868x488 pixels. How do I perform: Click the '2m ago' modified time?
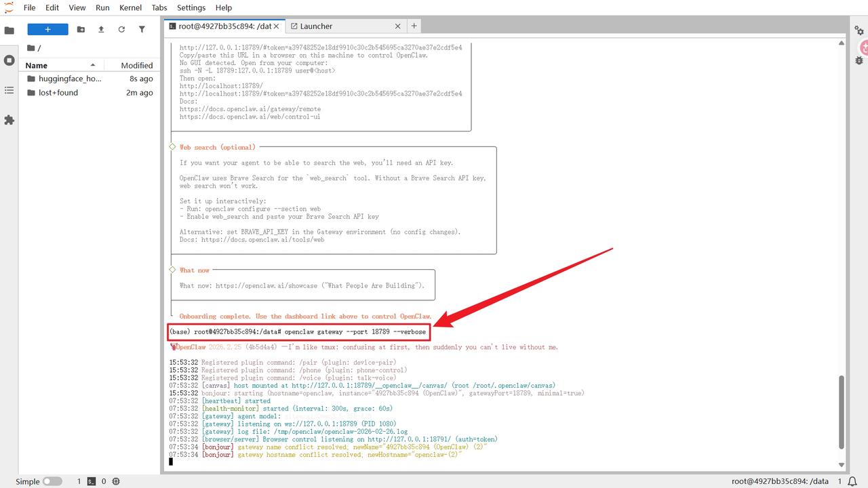tap(140, 93)
